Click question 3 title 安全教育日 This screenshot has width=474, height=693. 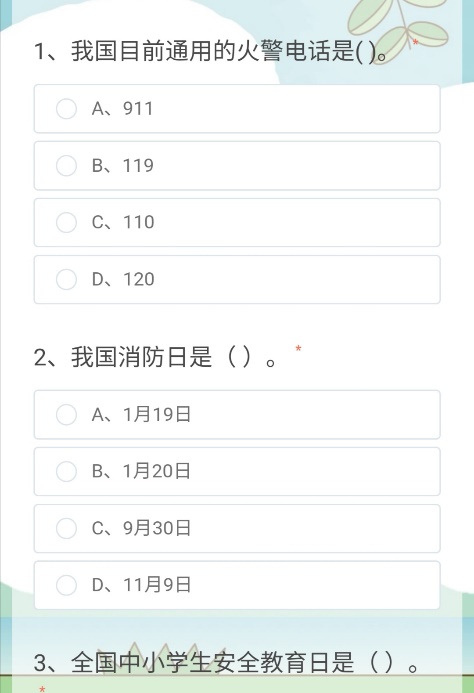click(226, 663)
